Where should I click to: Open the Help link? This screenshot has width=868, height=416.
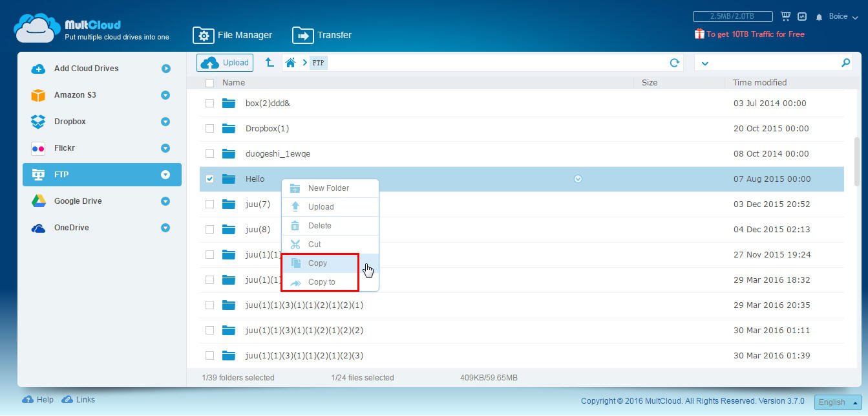point(38,400)
